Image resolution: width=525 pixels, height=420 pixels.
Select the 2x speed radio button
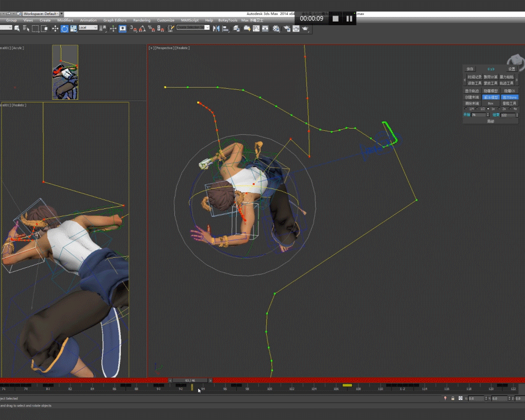tap(499, 109)
